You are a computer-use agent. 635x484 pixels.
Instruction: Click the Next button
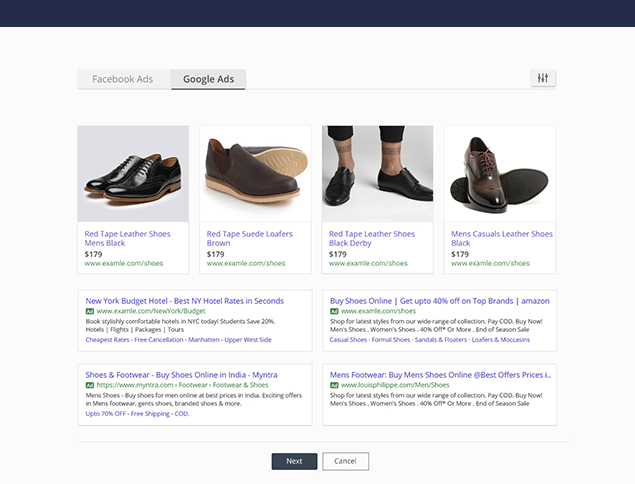point(294,461)
